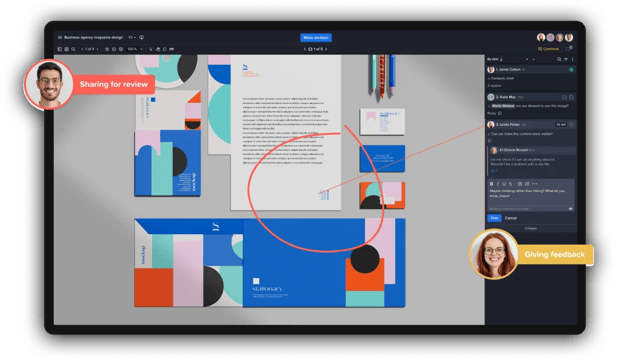Open the comment filter funnel icon
This screenshot has width=624, height=360.
tap(566, 59)
